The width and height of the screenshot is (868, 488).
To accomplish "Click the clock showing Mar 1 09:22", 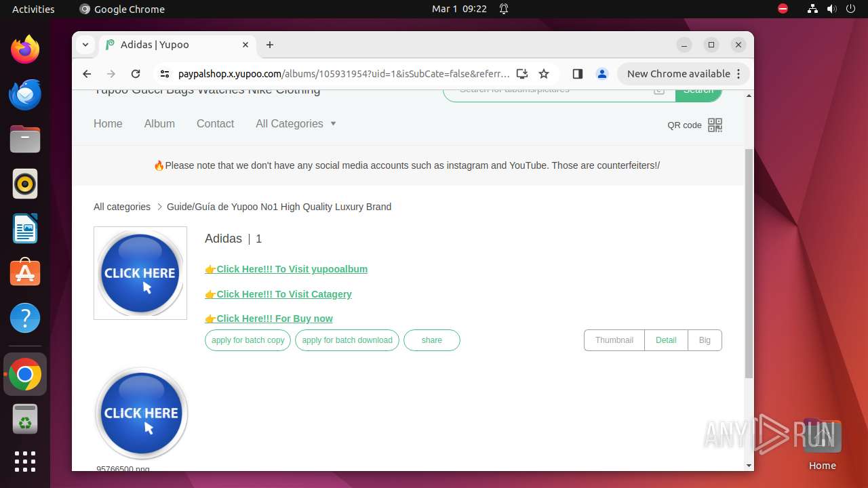I will coord(459,9).
